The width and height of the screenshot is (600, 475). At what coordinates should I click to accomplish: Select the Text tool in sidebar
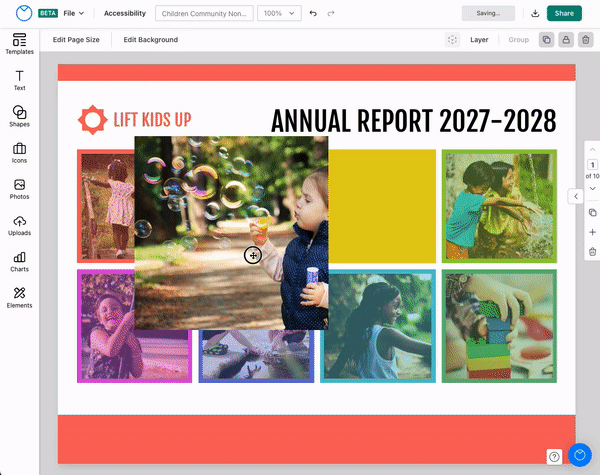click(x=20, y=80)
